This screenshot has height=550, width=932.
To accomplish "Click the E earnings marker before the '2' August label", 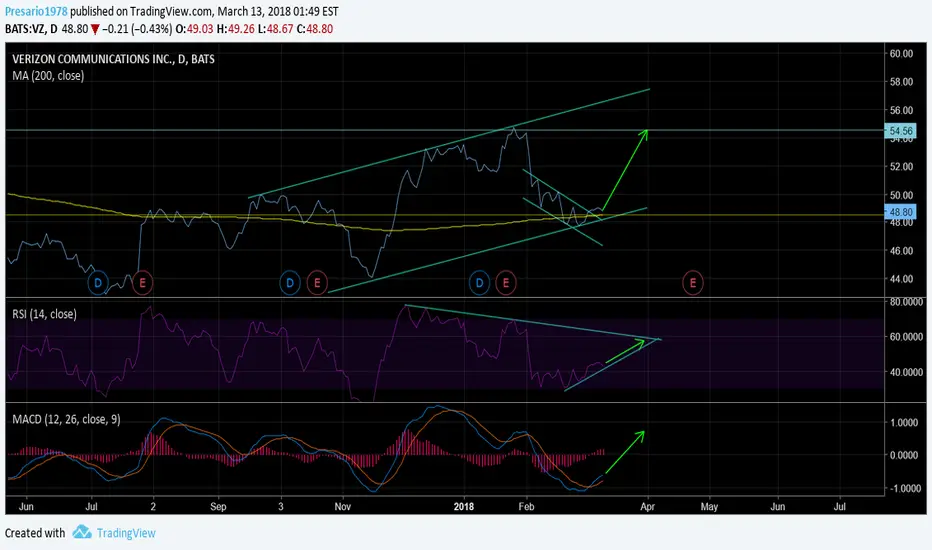I will click(x=142, y=283).
